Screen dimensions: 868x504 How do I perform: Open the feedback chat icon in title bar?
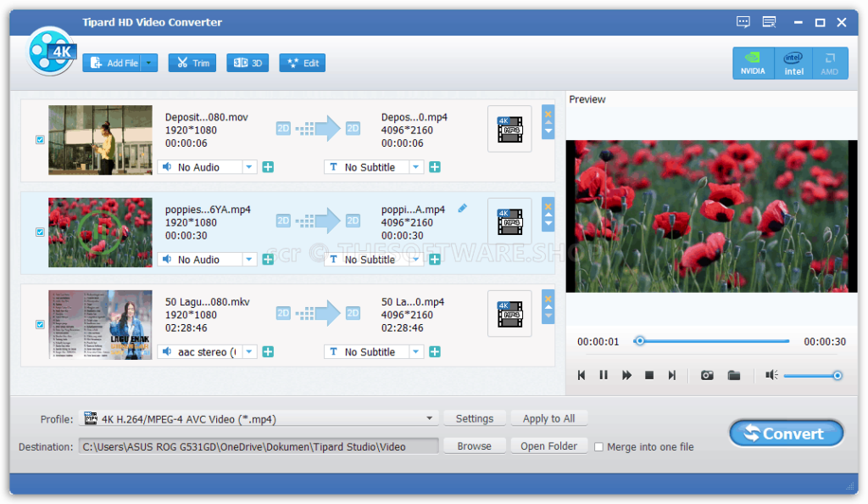[743, 22]
